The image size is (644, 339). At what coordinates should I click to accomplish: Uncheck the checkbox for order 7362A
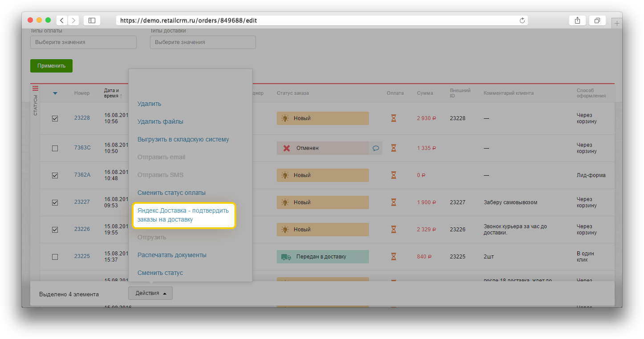click(55, 175)
